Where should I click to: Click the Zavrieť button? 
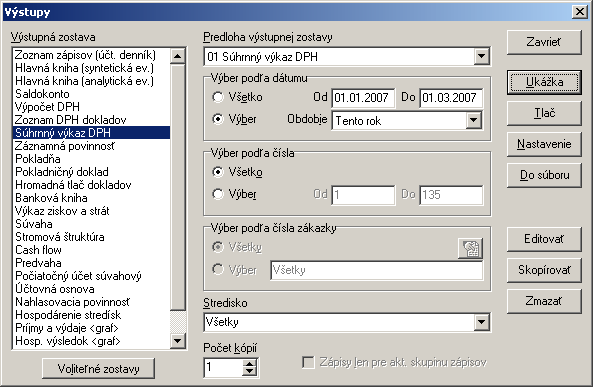pos(544,42)
